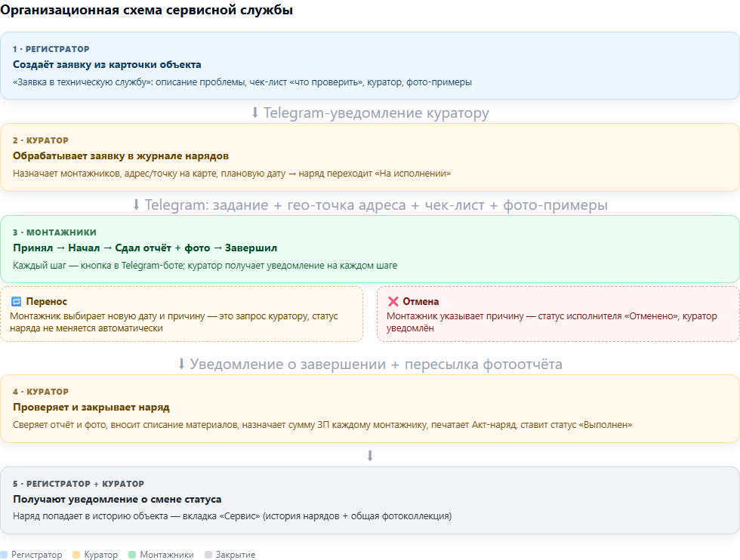This screenshot has height=560, width=740.
Task: Click the title Организационная схема сервисной службы
Action: point(146,10)
